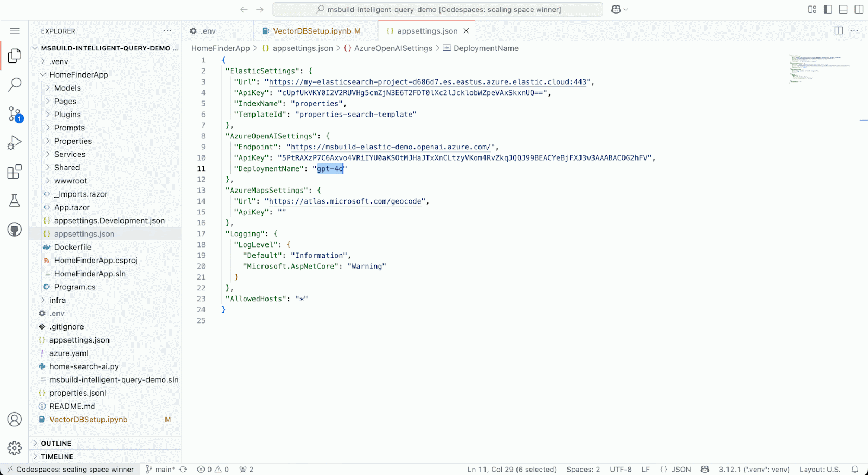The width and height of the screenshot is (868, 475).
Task: Open the Manage gear settings icon
Action: click(x=15, y=448)
